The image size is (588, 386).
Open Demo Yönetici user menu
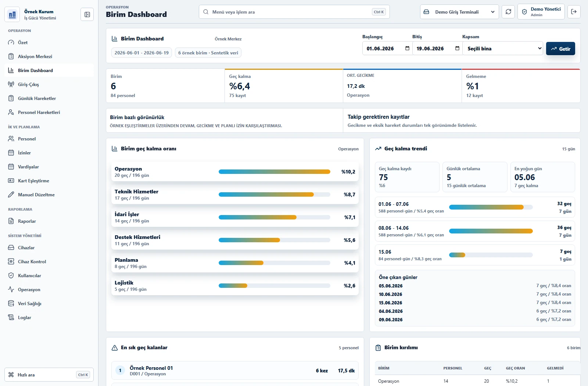[x=541, y=12]
